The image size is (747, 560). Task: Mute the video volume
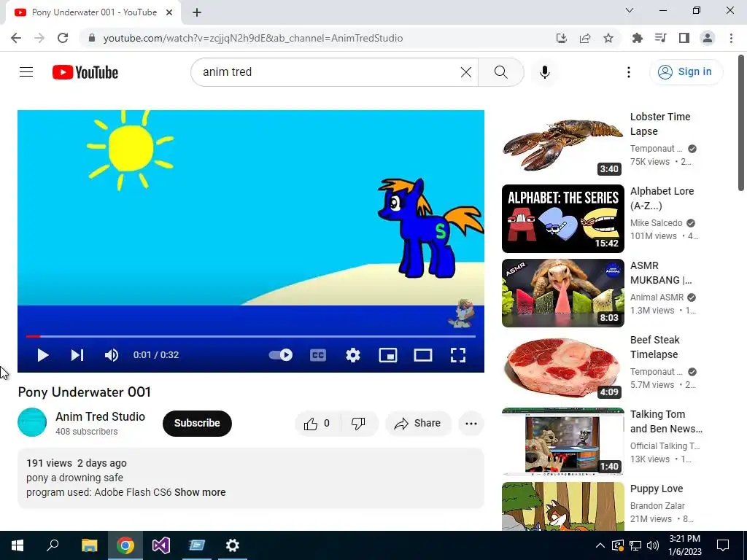[112, 355]
